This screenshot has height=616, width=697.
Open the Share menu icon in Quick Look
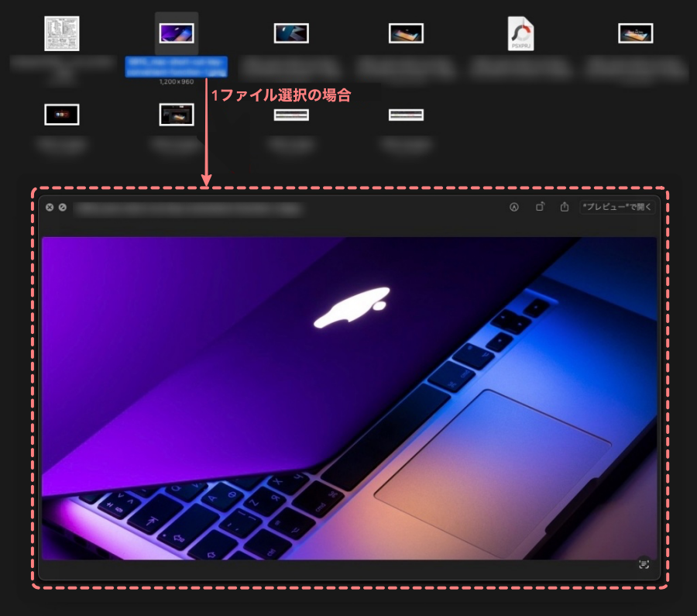[565, 207]
